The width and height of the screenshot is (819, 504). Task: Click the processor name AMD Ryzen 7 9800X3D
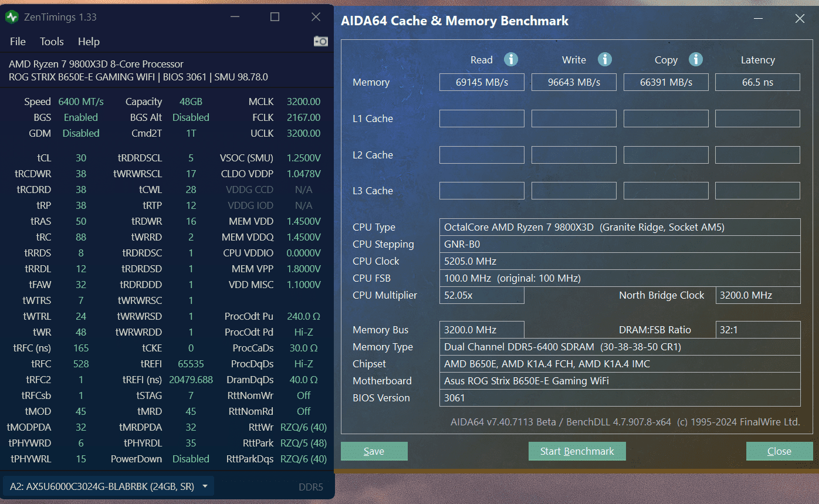96,64
